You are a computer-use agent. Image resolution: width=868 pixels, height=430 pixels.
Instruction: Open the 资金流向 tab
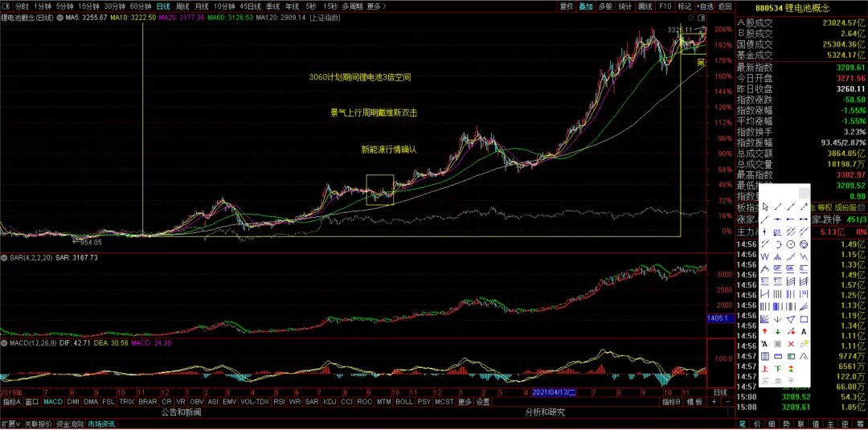(69, 424)
